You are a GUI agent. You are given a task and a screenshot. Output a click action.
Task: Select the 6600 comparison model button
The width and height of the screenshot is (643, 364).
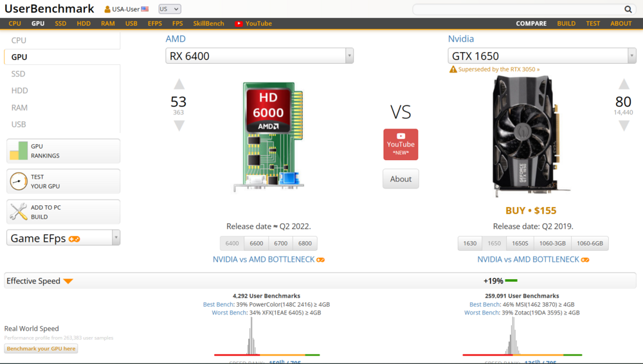(x=257, y=243)
